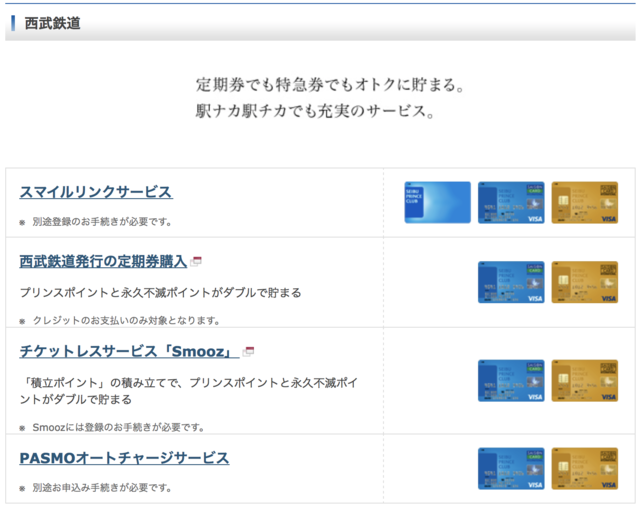
Task: Select blue VISA card in Smooz row
Action: click(511, 380)
